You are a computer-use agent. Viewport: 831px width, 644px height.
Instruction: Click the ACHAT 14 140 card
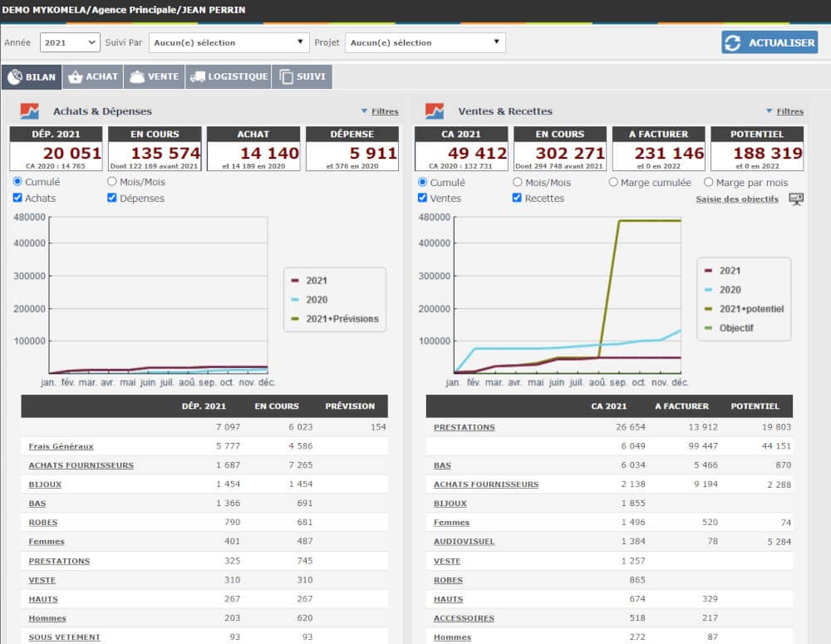[253, 149]
